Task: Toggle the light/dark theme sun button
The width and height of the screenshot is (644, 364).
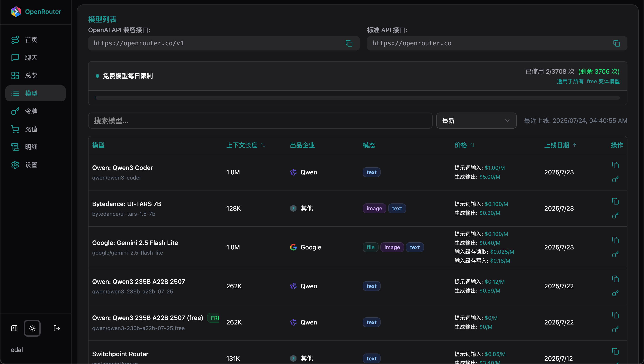Action: coord(32,328)
